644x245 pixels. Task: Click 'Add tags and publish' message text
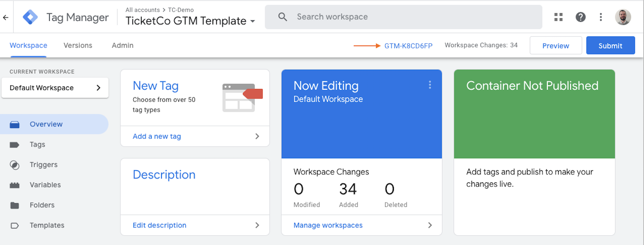tap(529, 178)
